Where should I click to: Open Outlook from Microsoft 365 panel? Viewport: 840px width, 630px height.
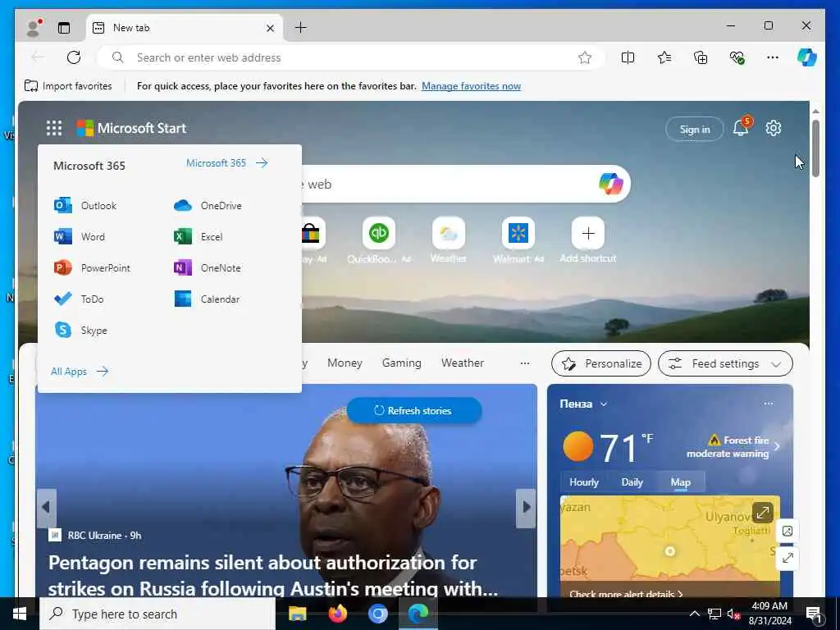tap(85, 206)
